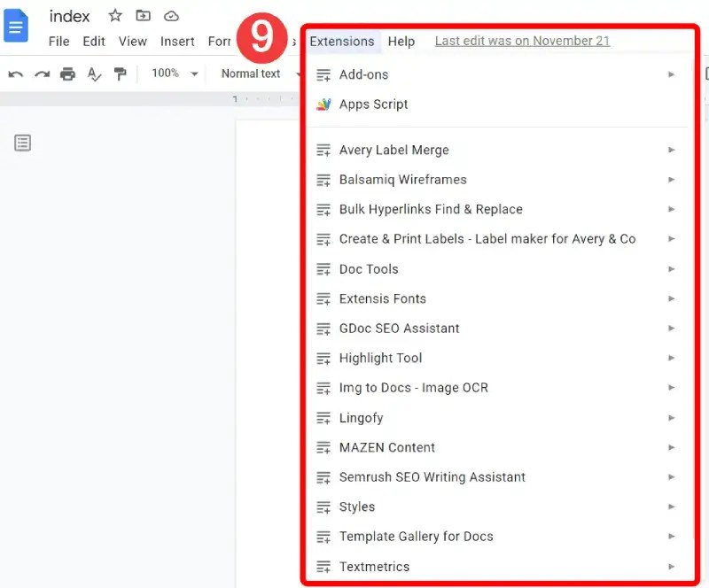Click the icon beside Doc Tools
709x588 pixels.
coord(323,269)
